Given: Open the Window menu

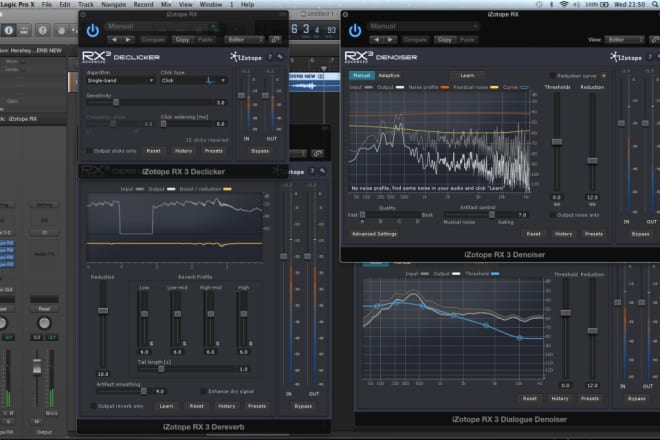Looking at the screenshot, I should tap(211, 5).
